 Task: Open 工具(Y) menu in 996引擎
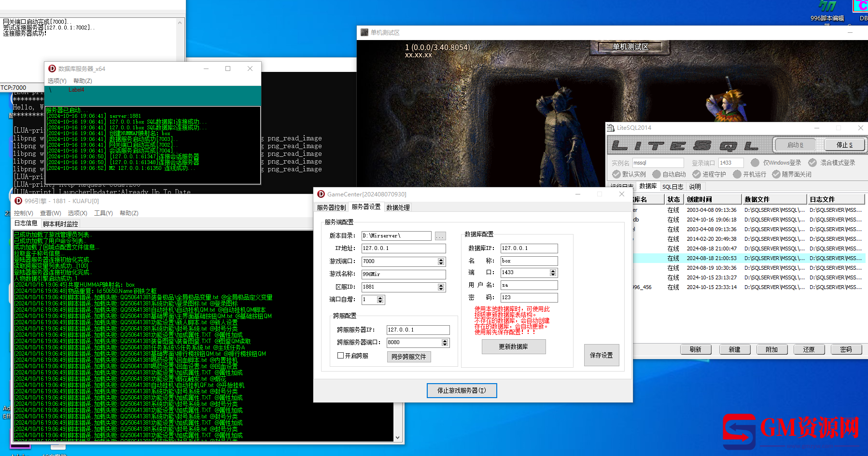click(x=103, y=213)
